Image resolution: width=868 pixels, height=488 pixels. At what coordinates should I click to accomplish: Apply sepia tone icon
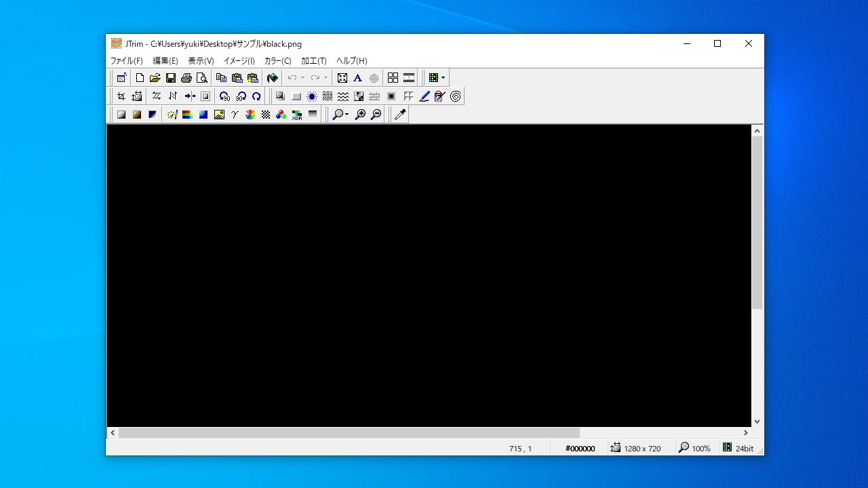click(x=137, y=115)
